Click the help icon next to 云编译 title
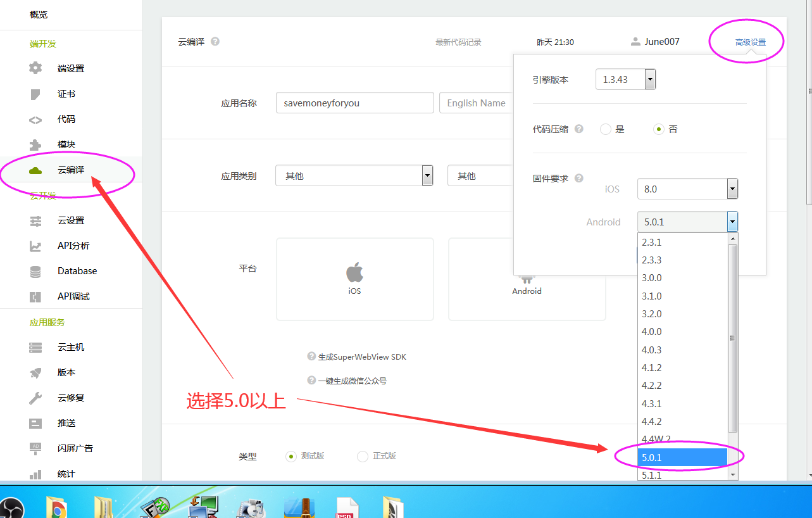 215,42
